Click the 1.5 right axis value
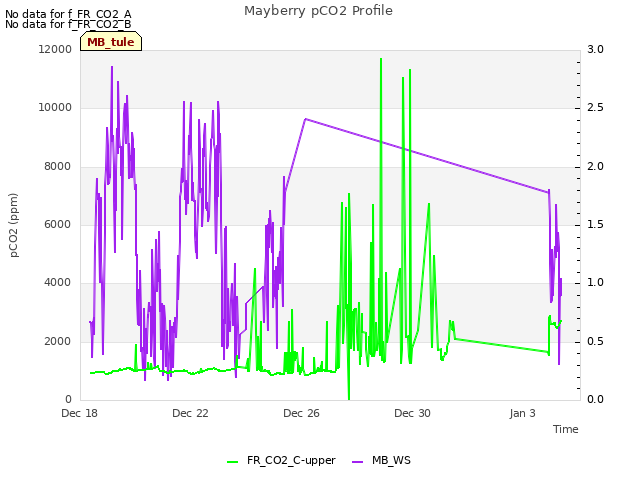 [595, 224]
